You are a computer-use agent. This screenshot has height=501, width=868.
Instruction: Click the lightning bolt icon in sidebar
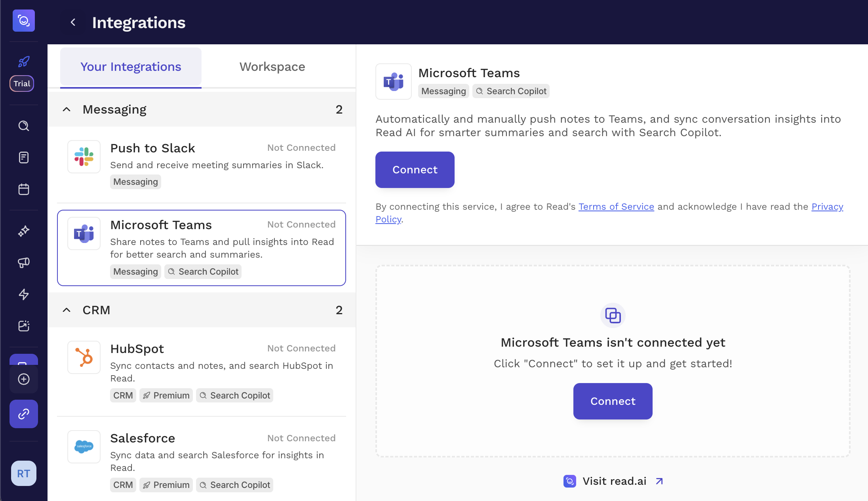click(x=24, y=294)
